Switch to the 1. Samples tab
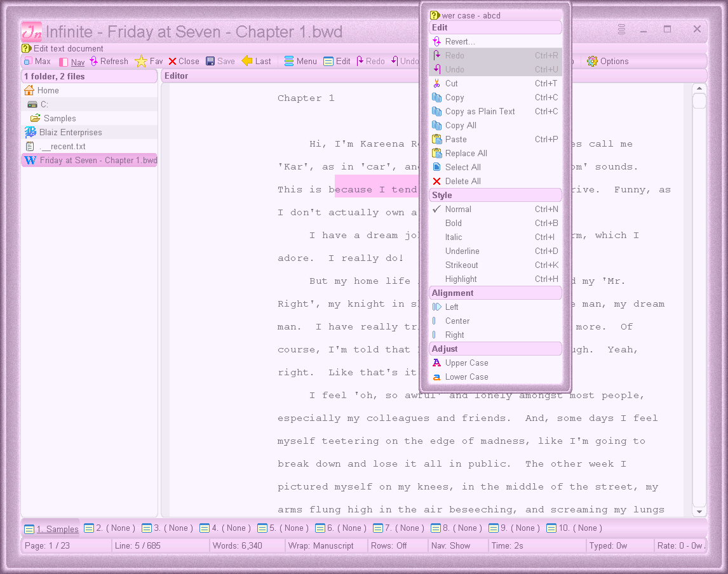Image resolution: width=728 pixels, height=574 pixels. (x=51, y=528)
